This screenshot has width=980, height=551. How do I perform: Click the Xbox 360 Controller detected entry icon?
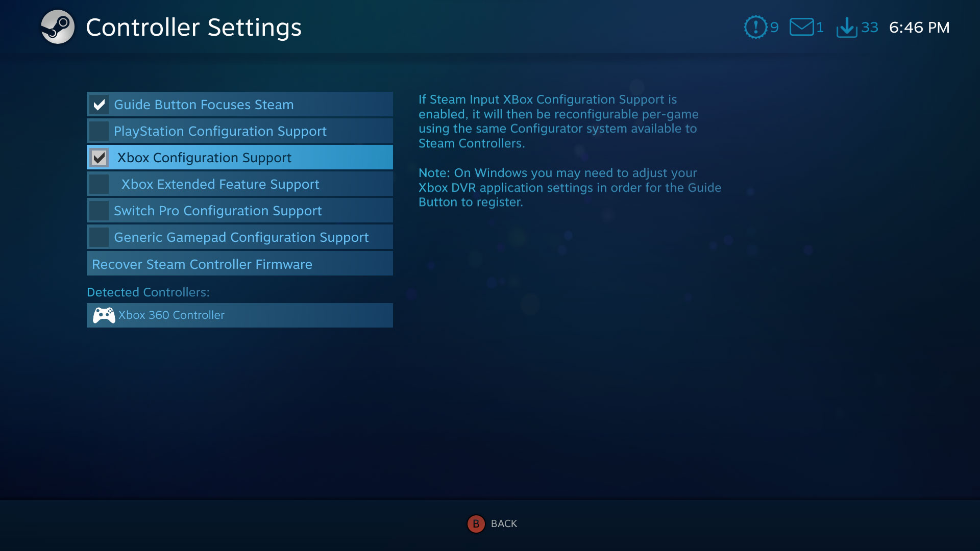[x=104, y=315]
